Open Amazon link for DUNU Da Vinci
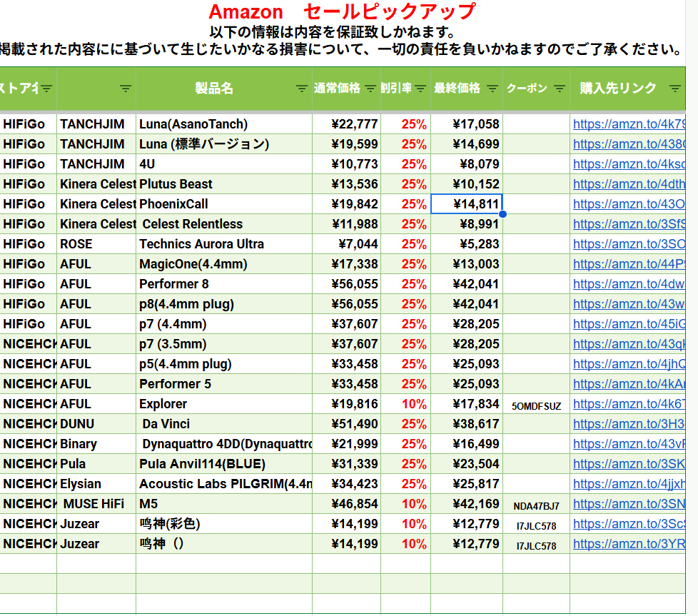698x616 pixels. pos(629,424)
